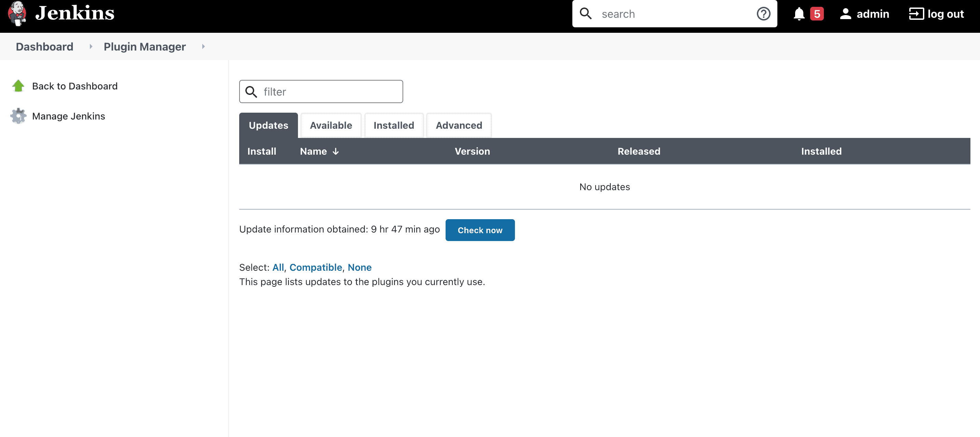This screenshot has height=437, width=980.
Task: Switch to the Available plugins tab
Action: [x=331, y=125]
